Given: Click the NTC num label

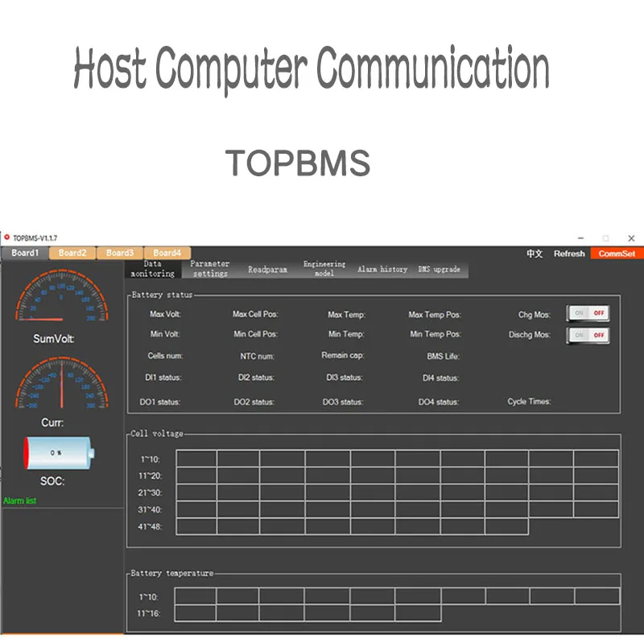Looking at the screenshot, I should tap(257, 356).
